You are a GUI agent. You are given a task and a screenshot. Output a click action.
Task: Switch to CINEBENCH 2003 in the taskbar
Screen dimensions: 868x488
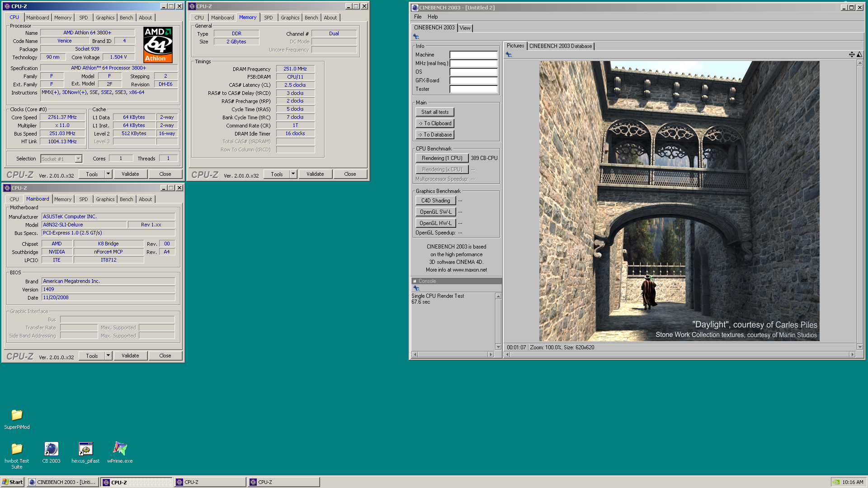(x=62, y=482)
